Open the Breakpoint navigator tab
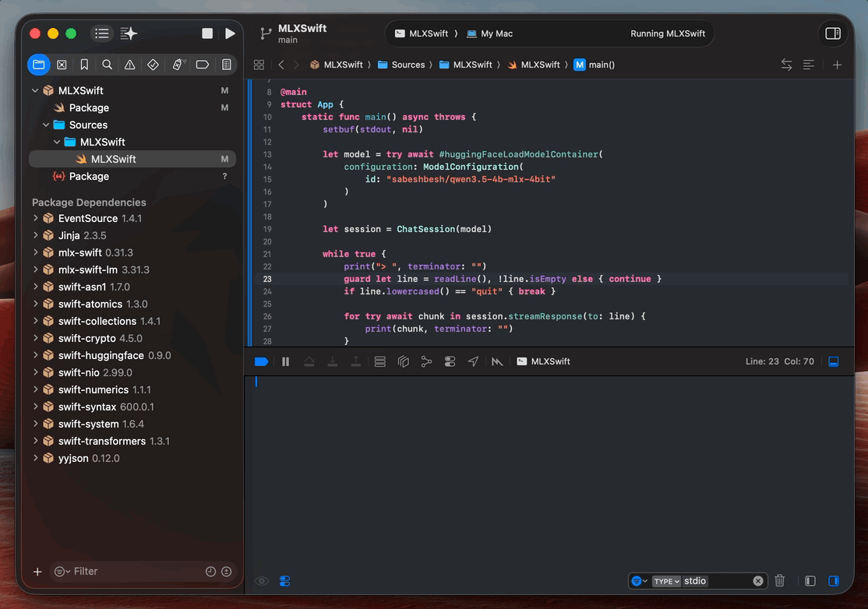The width and height of the screenshot is (868, 609). point(202,65)
